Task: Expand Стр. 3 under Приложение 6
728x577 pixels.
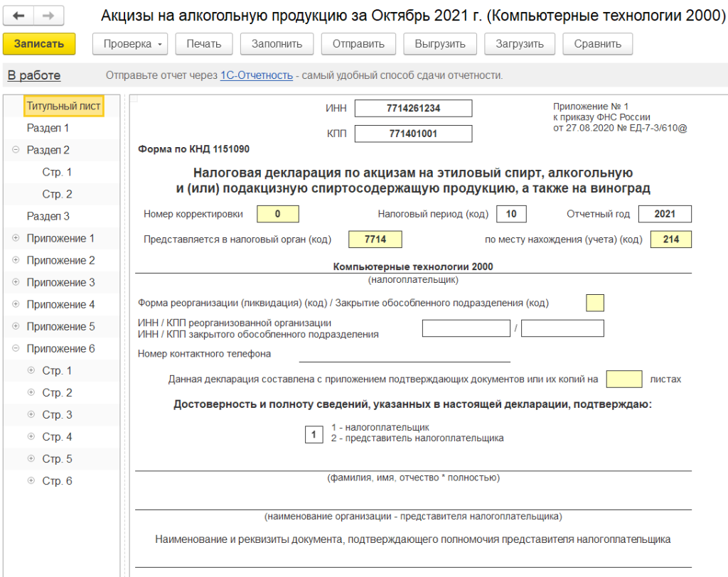Action: (x=31, y=415)
